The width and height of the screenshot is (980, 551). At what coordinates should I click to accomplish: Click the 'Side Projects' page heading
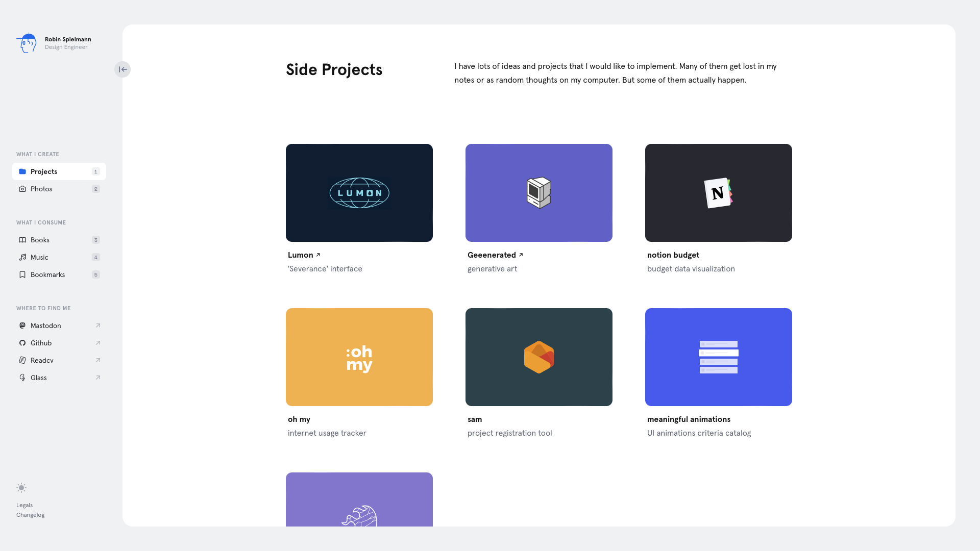tap(334, 70)
